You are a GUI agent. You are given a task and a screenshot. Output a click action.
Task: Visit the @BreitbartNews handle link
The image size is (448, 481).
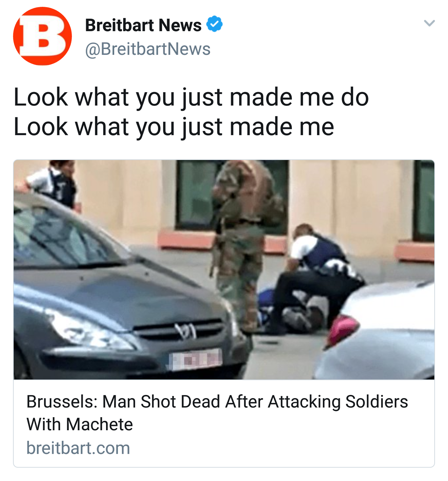pos(148,49)
